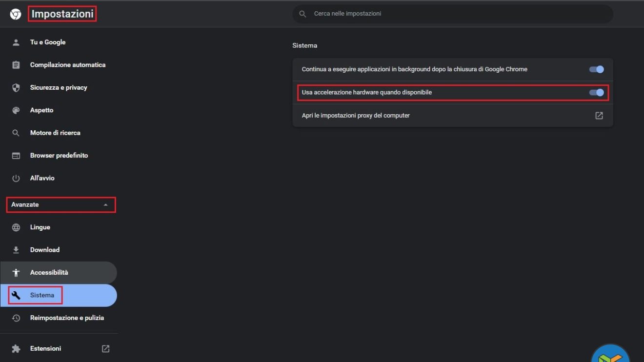Click the Estensioni puzzle piece icon

[16, 349]
